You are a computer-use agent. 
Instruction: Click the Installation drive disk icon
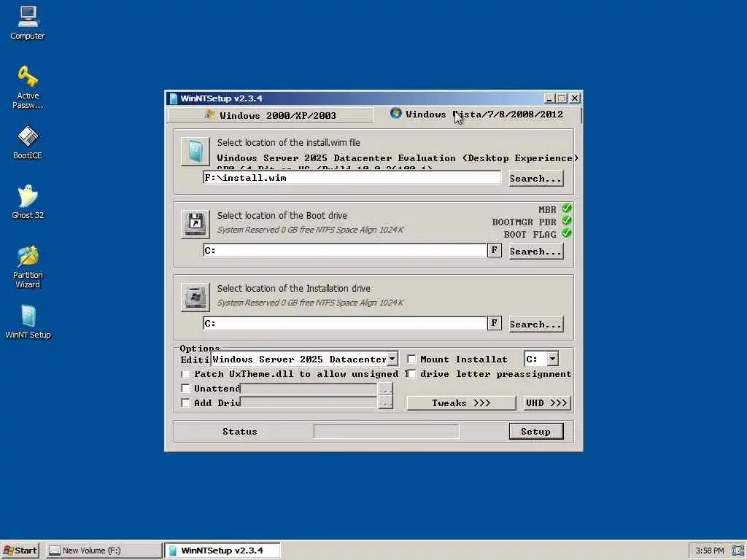point(196,297)
